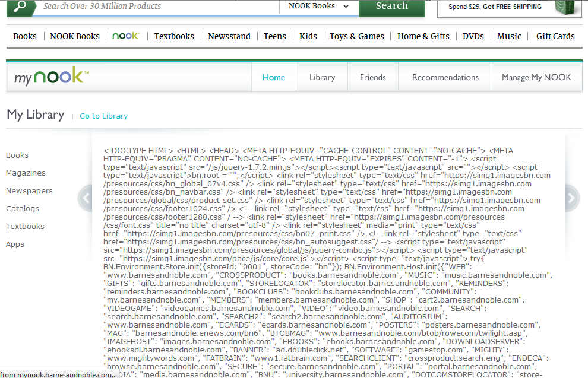
Task: Click the right carousel arrow
Action: point(571,198)
